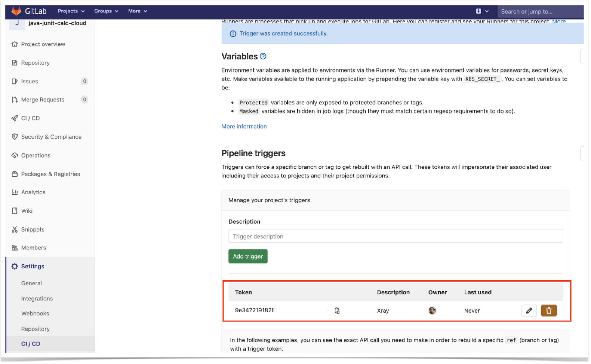Image resolution: width=591 pixels, height=364 pixels.
Task: Click the info icon in the success banner
Action: (x=233, y=34)
